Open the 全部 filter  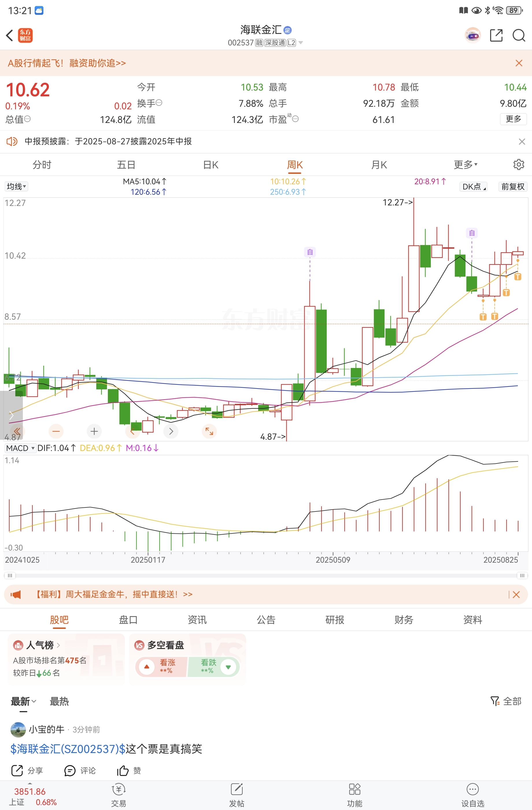506,701
